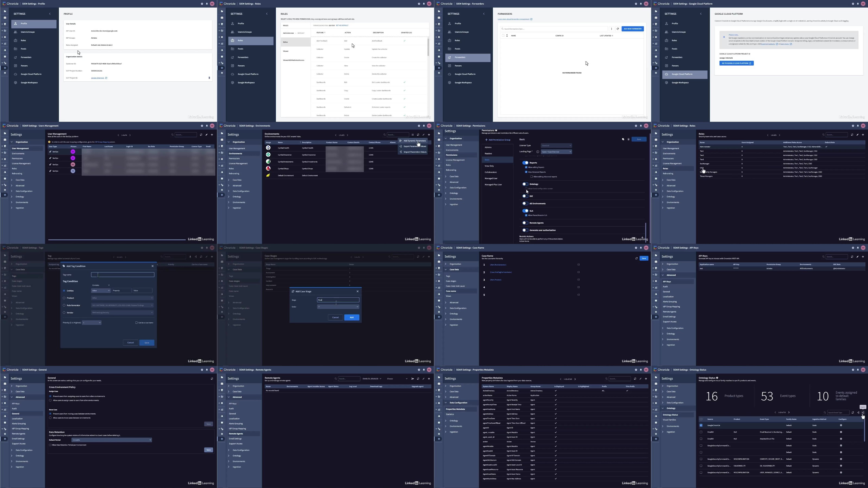Click Add Permission Group link
Screen dimensions: 868x488
click(x=498, y=140)
